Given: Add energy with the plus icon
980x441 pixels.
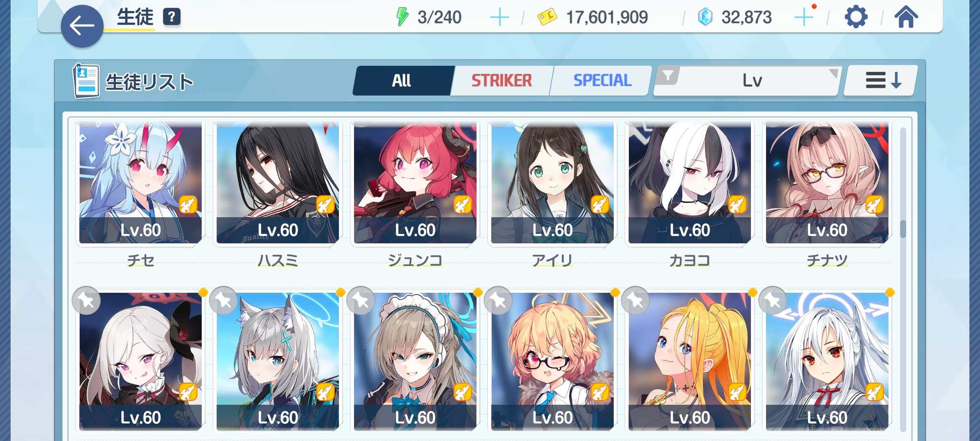Looking at the screenshot, I should click(x=499, y=18).
